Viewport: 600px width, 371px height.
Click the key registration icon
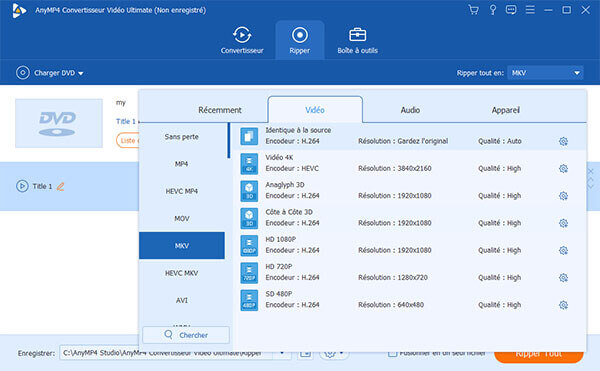click(x=493, y=10)
